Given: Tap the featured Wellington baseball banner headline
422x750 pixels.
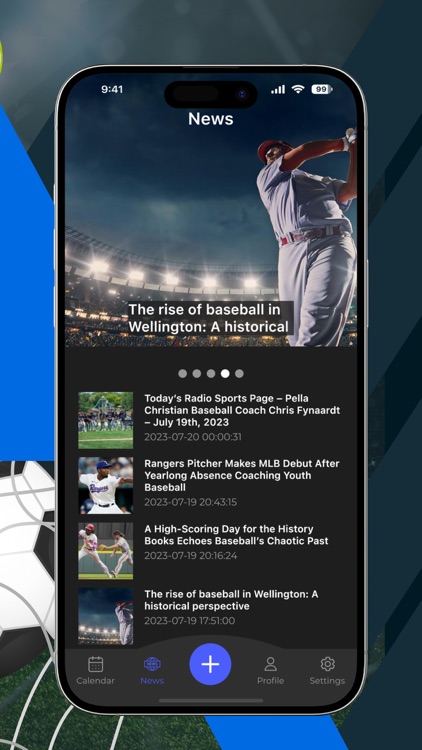Looking at the screenshot, I should [210, 318].
